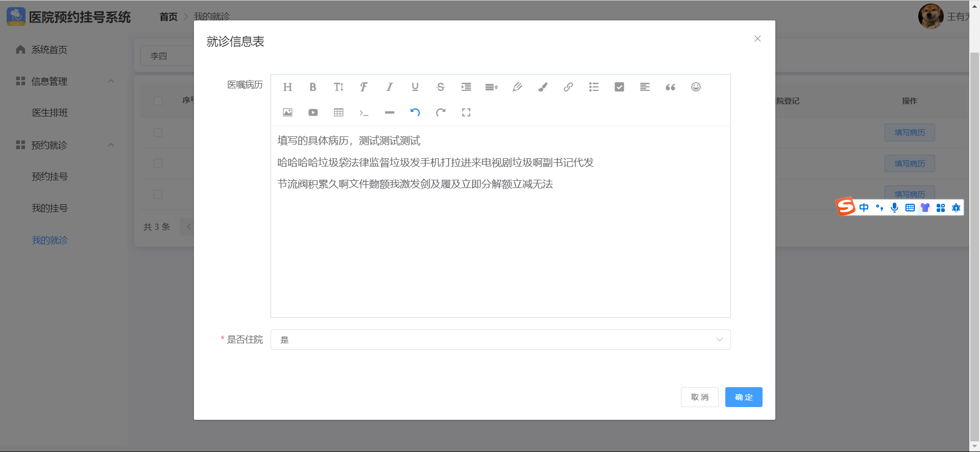Open the line height tool
This screenshot has height=452, width=980.
pos(492,87)
